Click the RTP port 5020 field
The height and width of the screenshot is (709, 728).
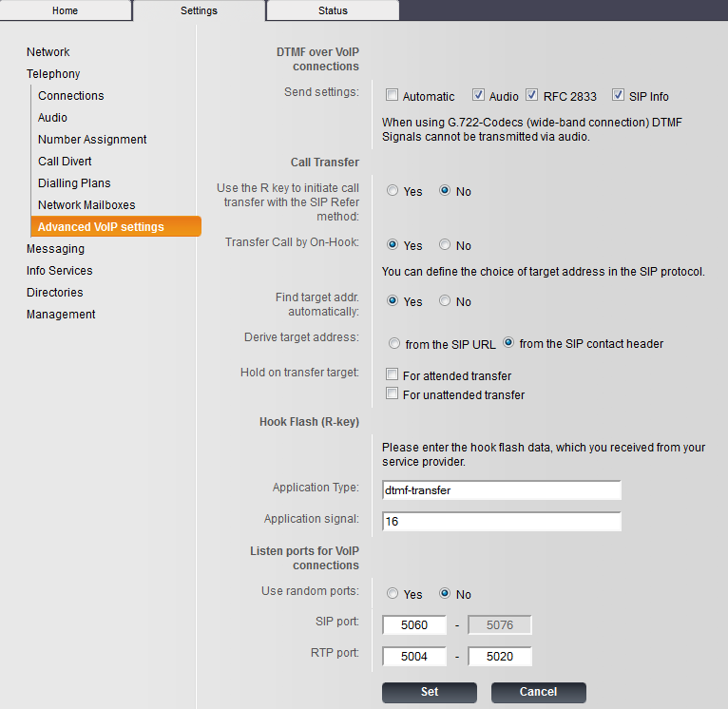[x=500, y=656]
